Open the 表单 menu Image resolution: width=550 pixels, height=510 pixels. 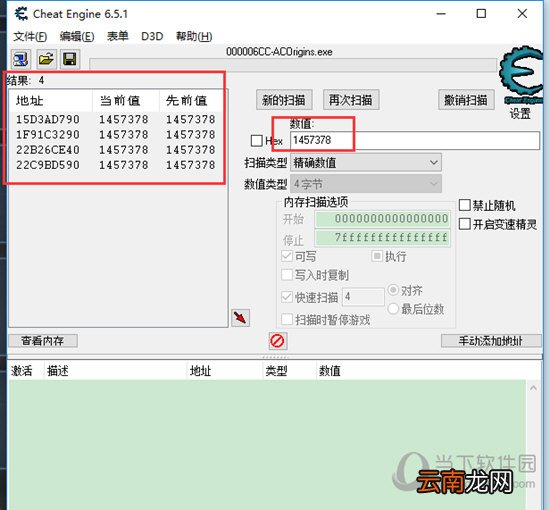tap(118, 36)
